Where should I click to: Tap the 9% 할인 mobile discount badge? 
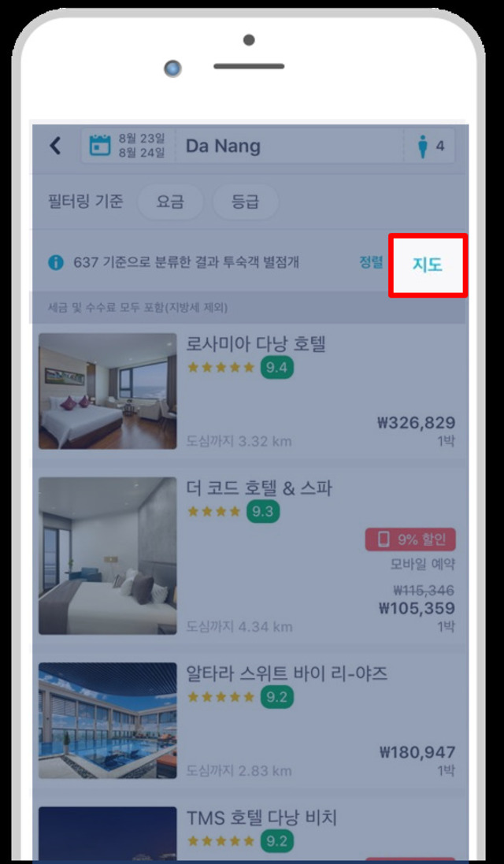410,540
